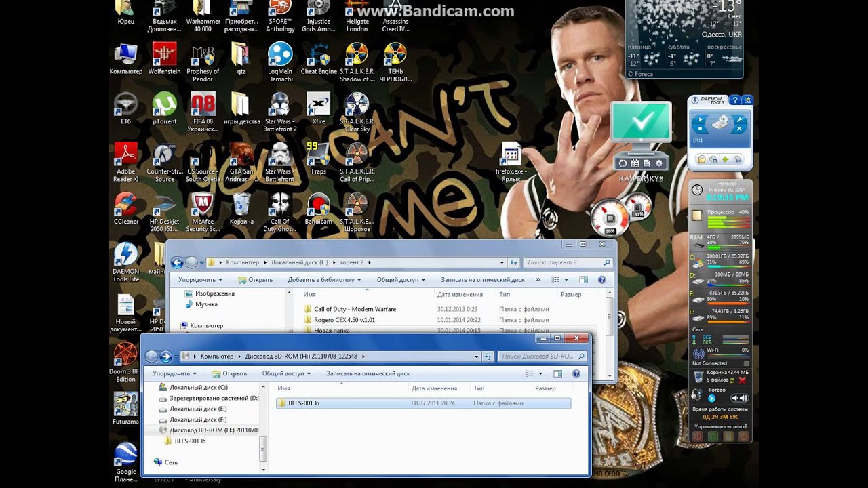Expand address bar history in торент 2 window
The image size is (868, 488).
[502, 262]
